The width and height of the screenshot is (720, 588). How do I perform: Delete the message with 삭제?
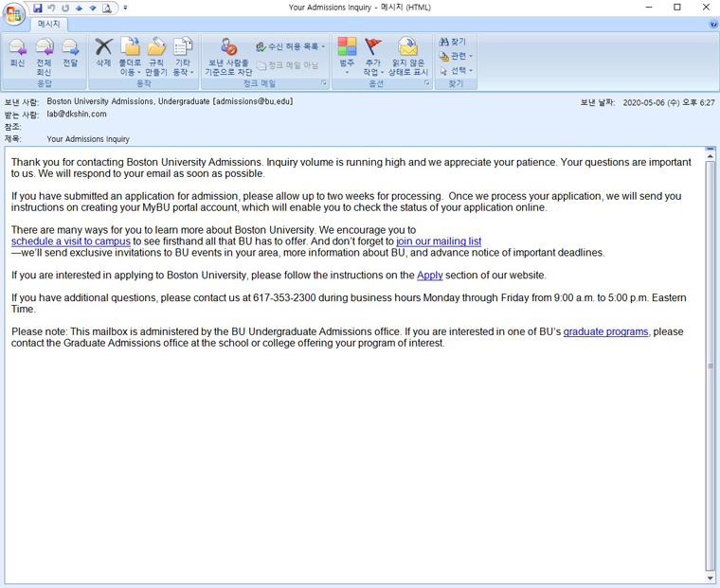(104, 54)
